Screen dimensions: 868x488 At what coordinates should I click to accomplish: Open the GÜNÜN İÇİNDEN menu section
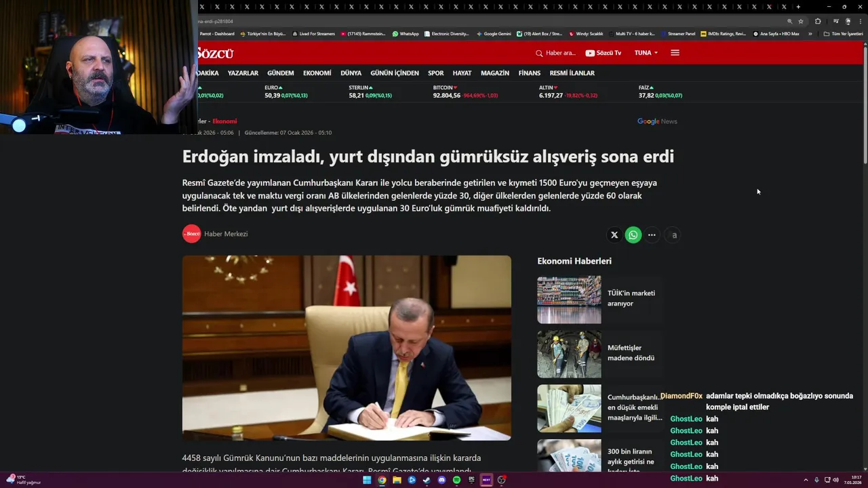click(x=395, y=73)
